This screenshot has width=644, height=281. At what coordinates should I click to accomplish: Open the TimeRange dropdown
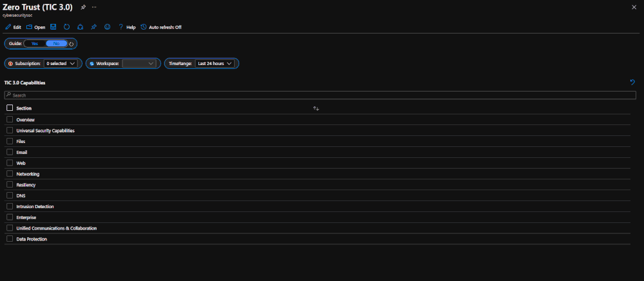pyautogui.click(x=215, y=64)
